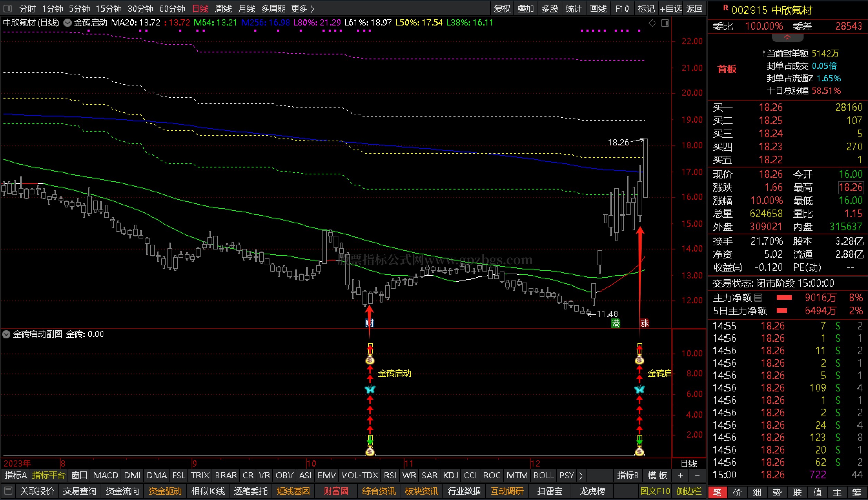Click the top-left gold money-bag icon in the sub-chart
Screen dimensions: 868x500
click(x=370, y=360)
